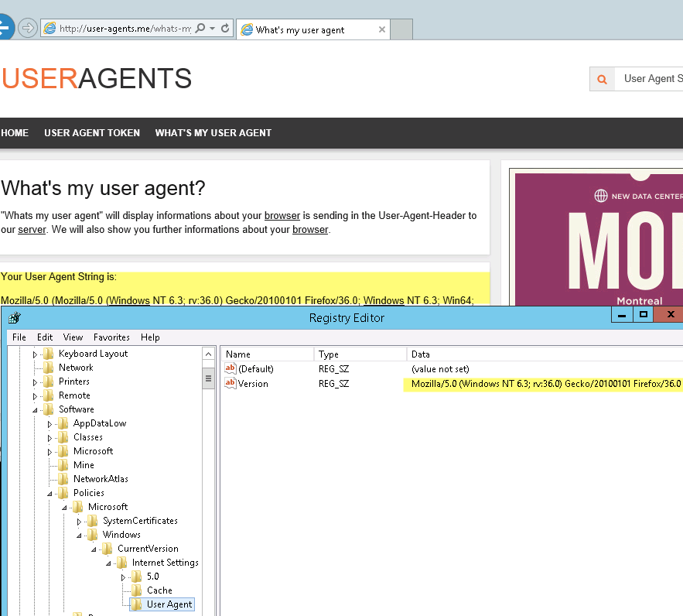The height and width of the screenshot is (616, 683).
Task: Expand the SystemCertificates key
Action: coord(79,522)
